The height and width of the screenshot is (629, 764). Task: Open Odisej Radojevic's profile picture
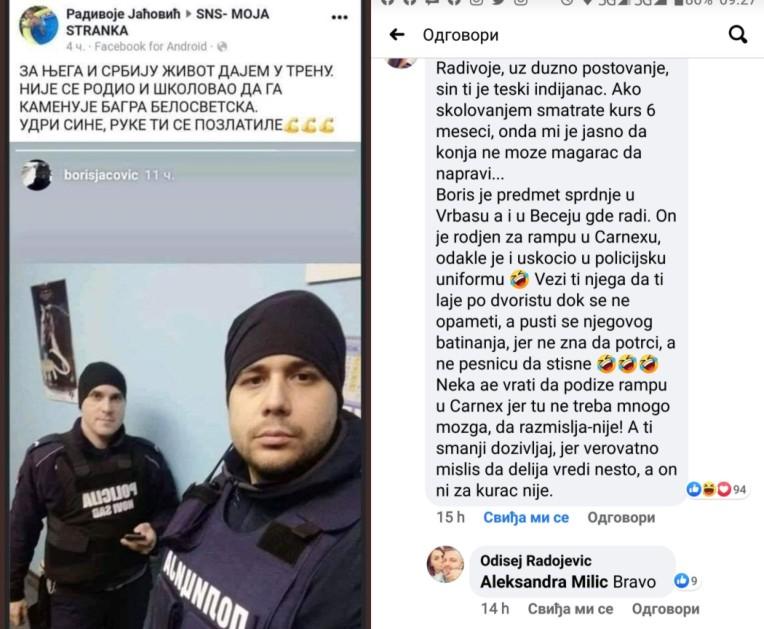click(x=445, y=564)
